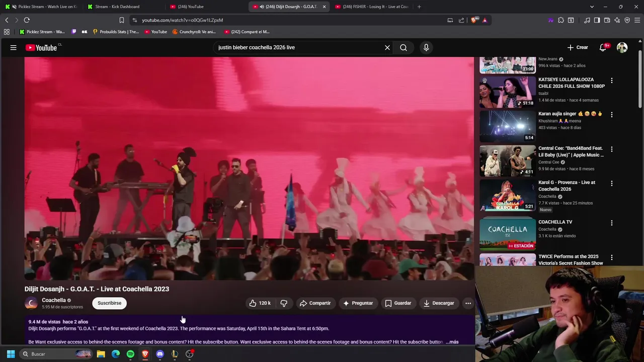Open options for KATSEYE LOLLAPALOOZA video
This screenshot has width=644, height=362.
(x=612, y=80)
